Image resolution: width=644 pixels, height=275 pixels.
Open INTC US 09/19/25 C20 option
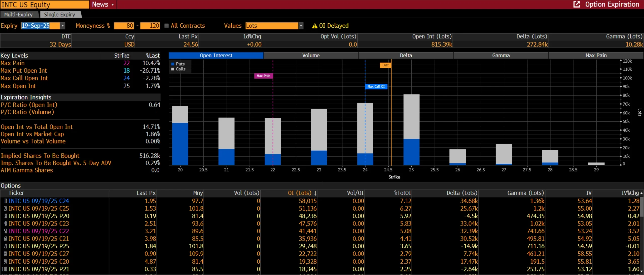[x=39, y=262]
